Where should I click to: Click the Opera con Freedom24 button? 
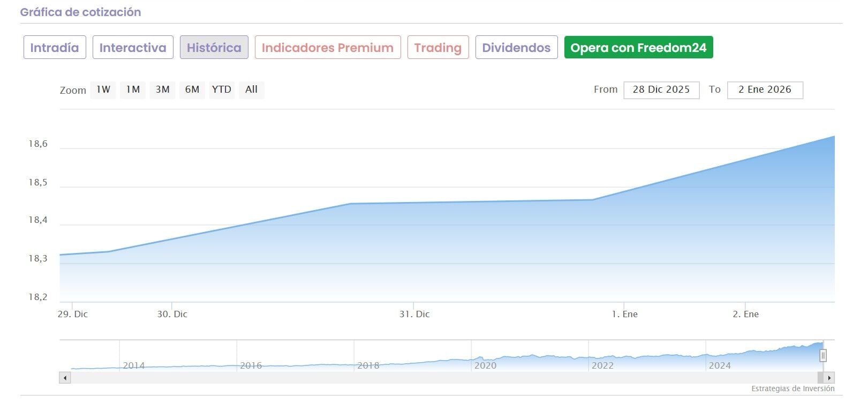pyautogui.click(x=639, y=47)
